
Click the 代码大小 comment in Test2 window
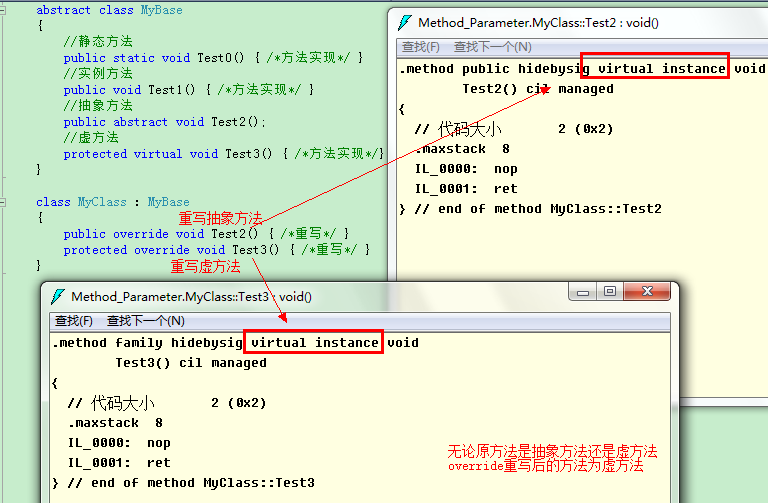(513, 129)
